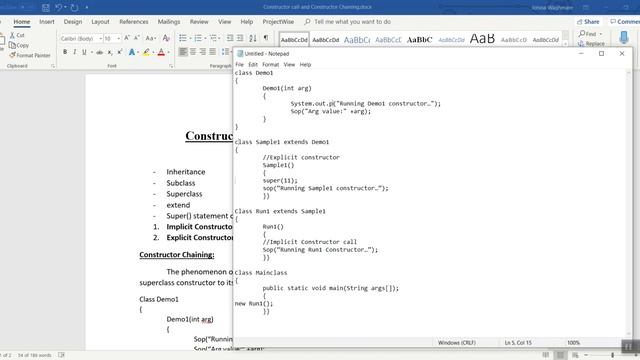
Task: Open Notepad's Help menu
Action: pyautogui.click(x=305, y=64)
